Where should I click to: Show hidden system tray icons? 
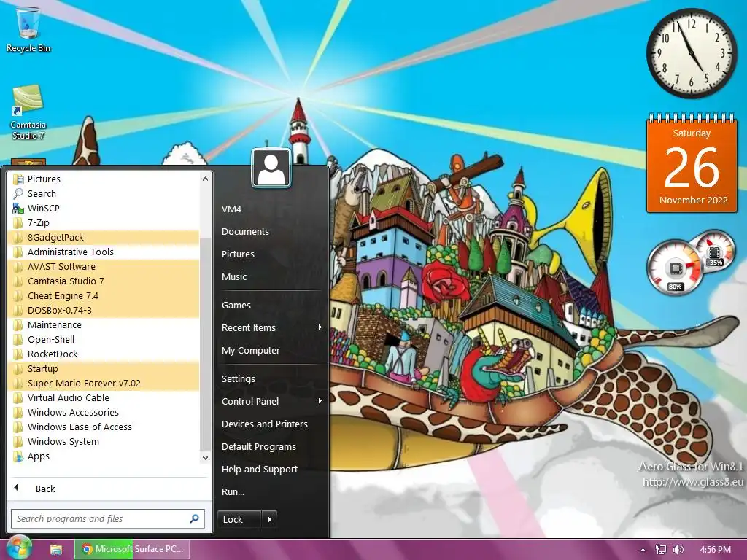tap(643, 550)
